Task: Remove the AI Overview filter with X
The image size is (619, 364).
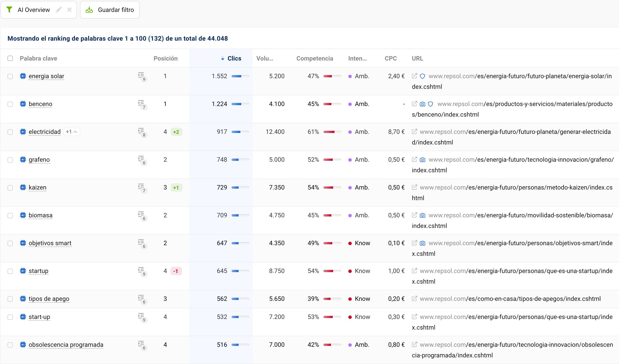Action: pos(70,10)
